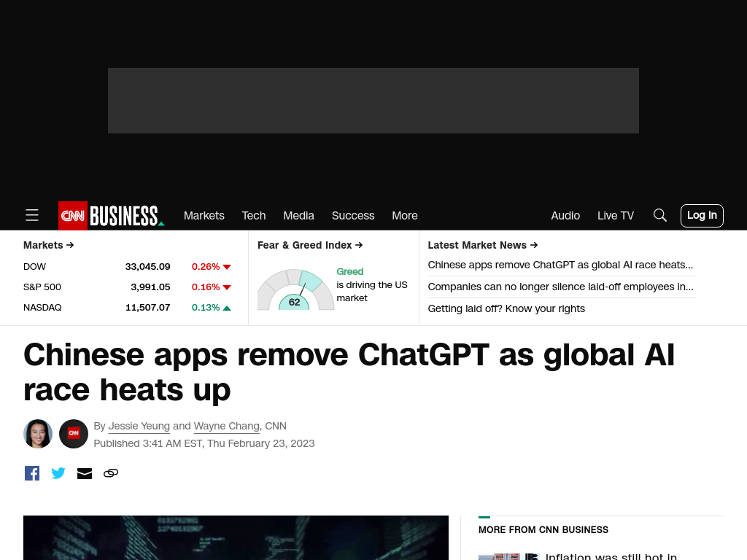
Task: Open 'Getting laid off? Know your rights'
Action: (506, 308)
